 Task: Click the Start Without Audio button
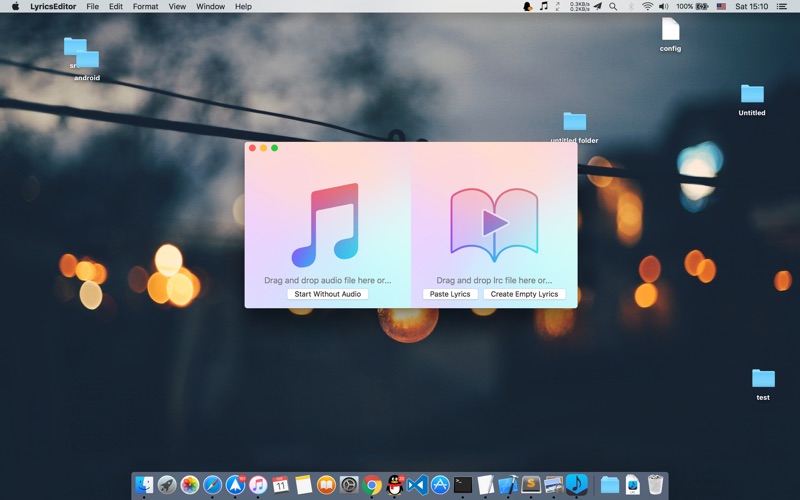point(328,294)
